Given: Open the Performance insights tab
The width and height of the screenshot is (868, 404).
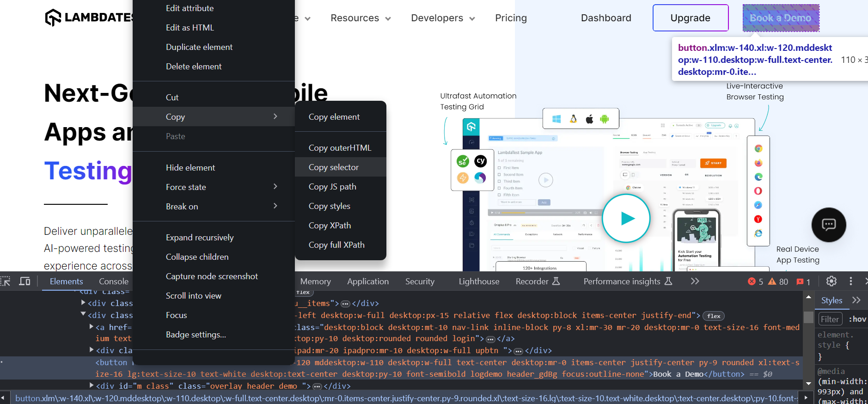Looking at the screenshot, I should pos(628,281).
